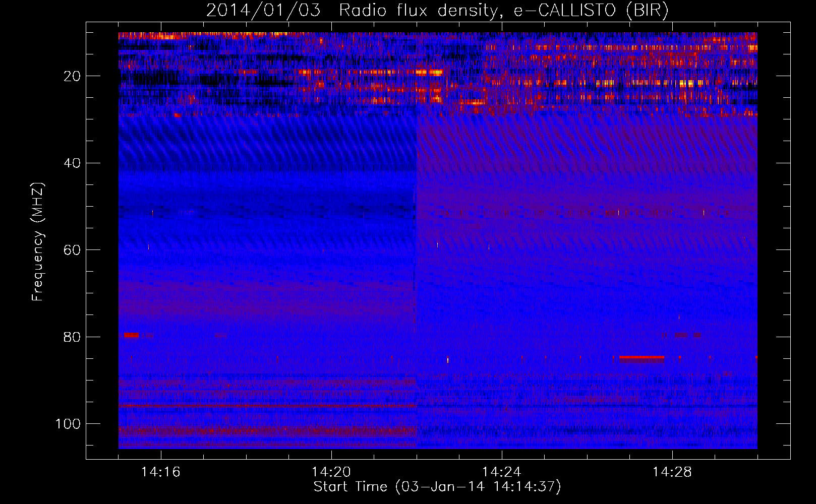Click the 80 MHz frequency tick label
Screen dimensions: 816x504
[73, 337]
